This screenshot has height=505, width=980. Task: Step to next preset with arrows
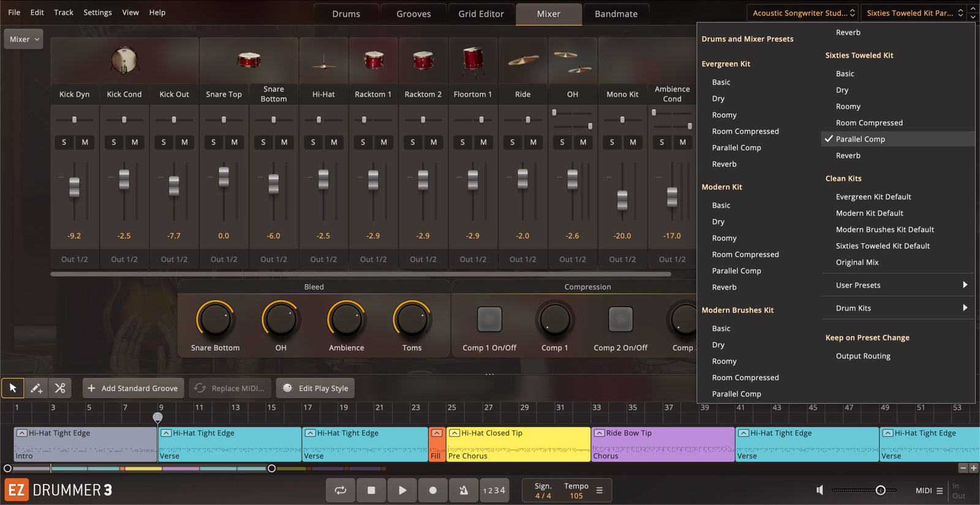point(974,16)
